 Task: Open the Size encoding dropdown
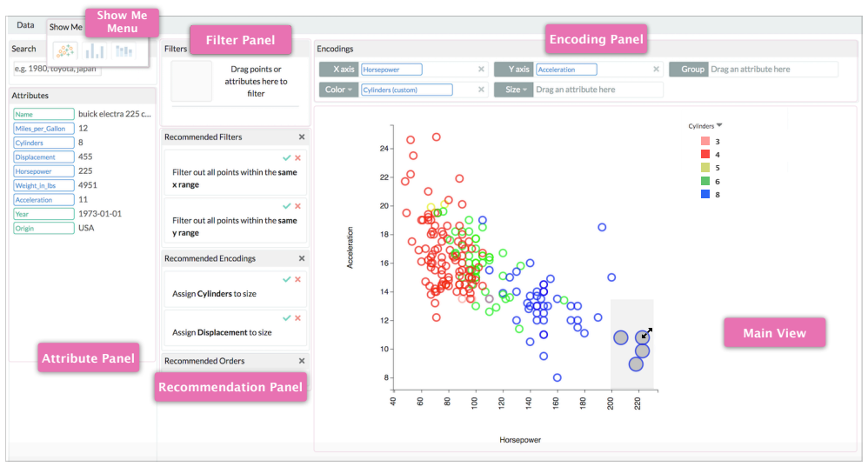click(513, 90)
